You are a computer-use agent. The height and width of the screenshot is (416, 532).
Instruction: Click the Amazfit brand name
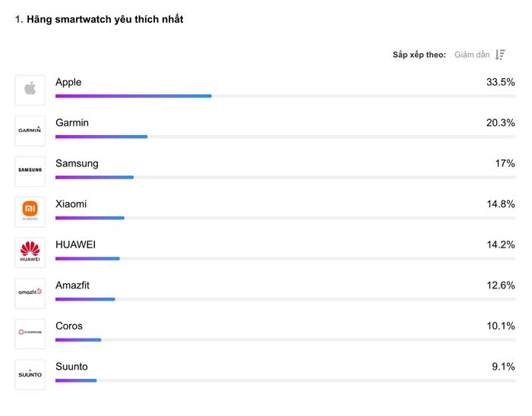pos(73,285)
